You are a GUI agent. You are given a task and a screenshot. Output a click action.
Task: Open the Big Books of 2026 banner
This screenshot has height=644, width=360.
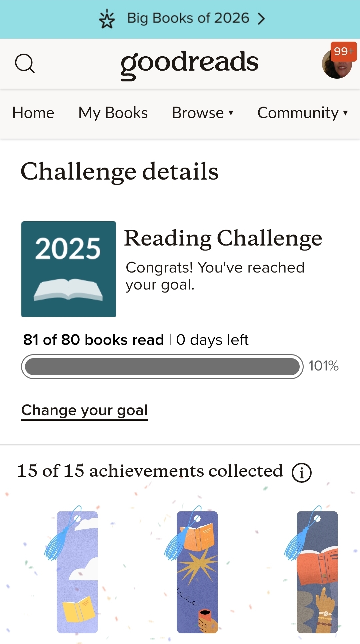point(188,18)
